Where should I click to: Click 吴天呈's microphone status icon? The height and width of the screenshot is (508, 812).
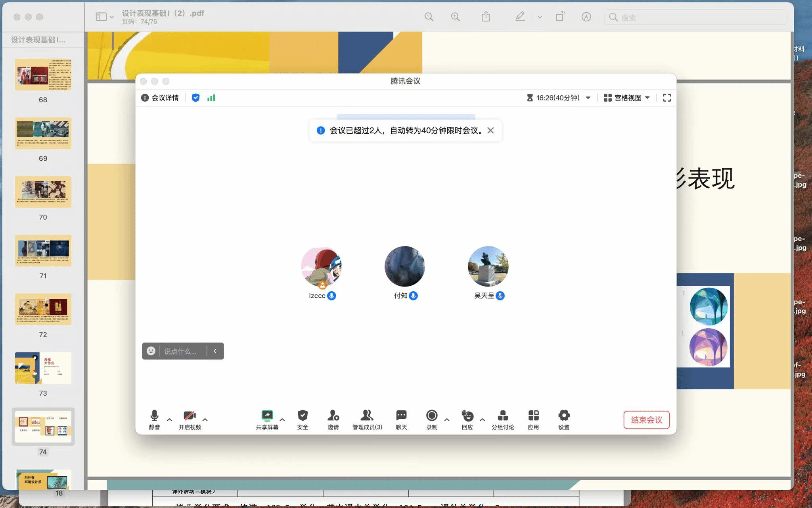pyautogui.click(x=500, y=296)
